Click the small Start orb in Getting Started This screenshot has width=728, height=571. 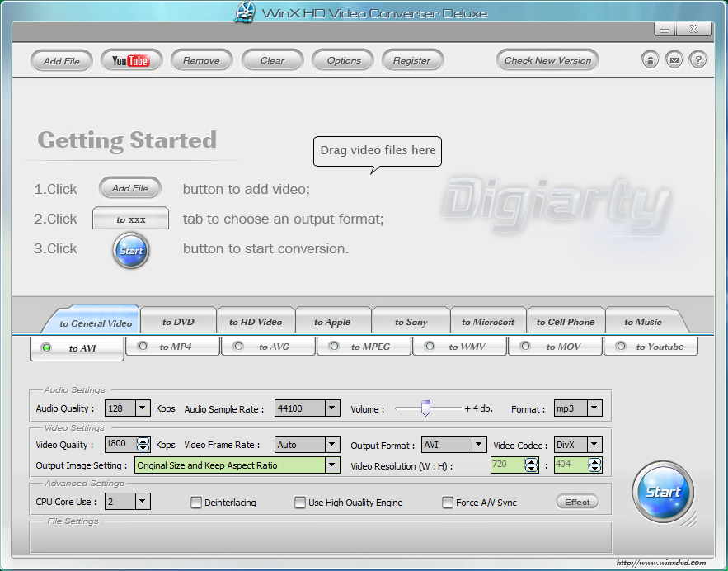pos(131,250)
